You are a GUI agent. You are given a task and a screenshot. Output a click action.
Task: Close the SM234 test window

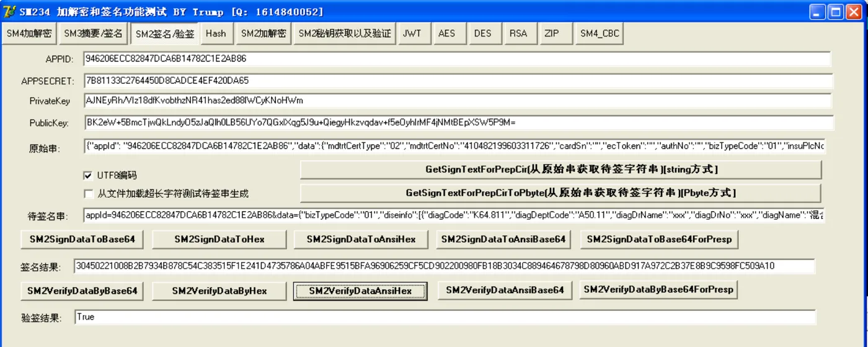(x=854, y=12)
